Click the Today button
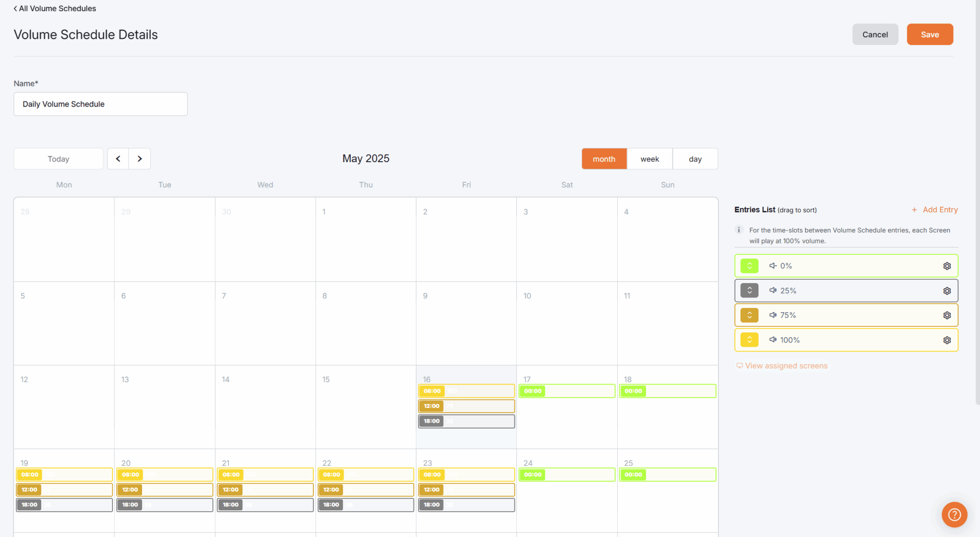 (x=58, y=159)
